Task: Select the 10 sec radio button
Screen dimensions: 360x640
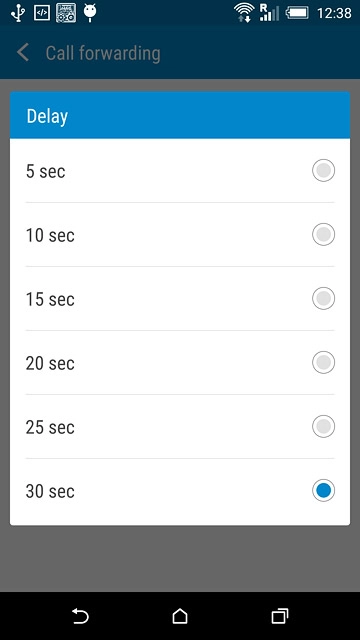Action: (323, 234)
